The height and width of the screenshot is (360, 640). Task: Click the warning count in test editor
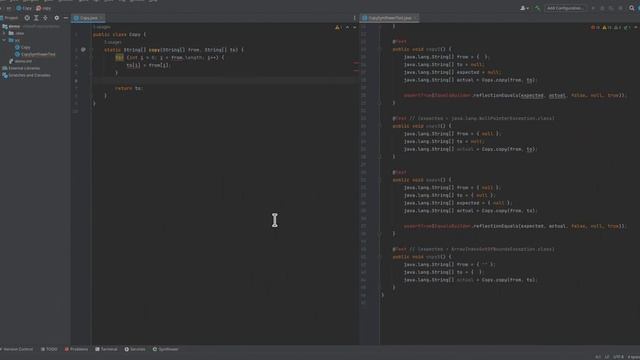tap(607, 27)
